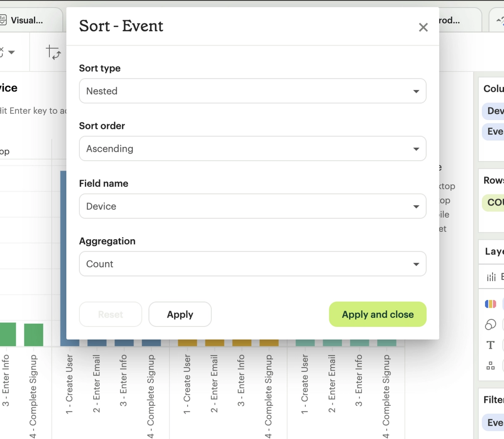The image size is (504, 439).
Task: Click the Apply button in the dialog
Action: (180, 314)
